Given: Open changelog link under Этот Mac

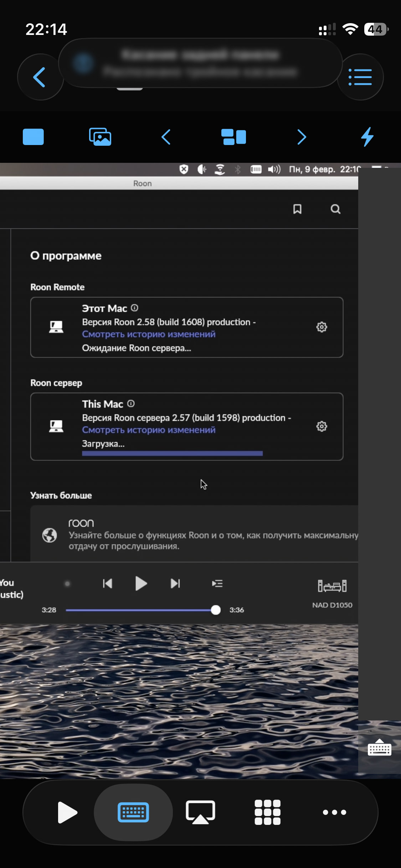Looking at the screenshot, I should [149, 334].
